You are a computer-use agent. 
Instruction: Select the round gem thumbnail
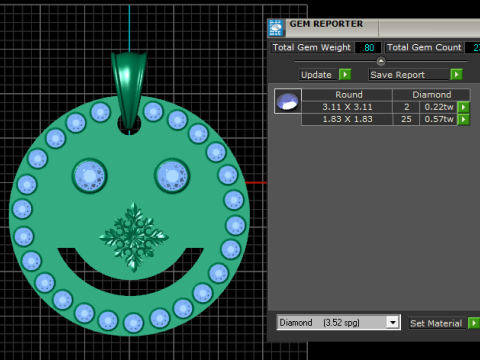point(288,101)
